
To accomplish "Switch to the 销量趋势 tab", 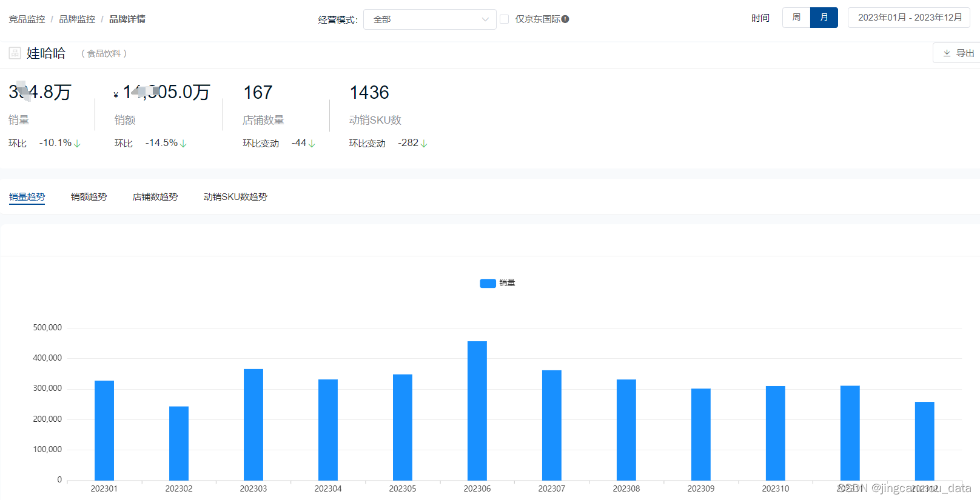I will [x=27, y=197].
